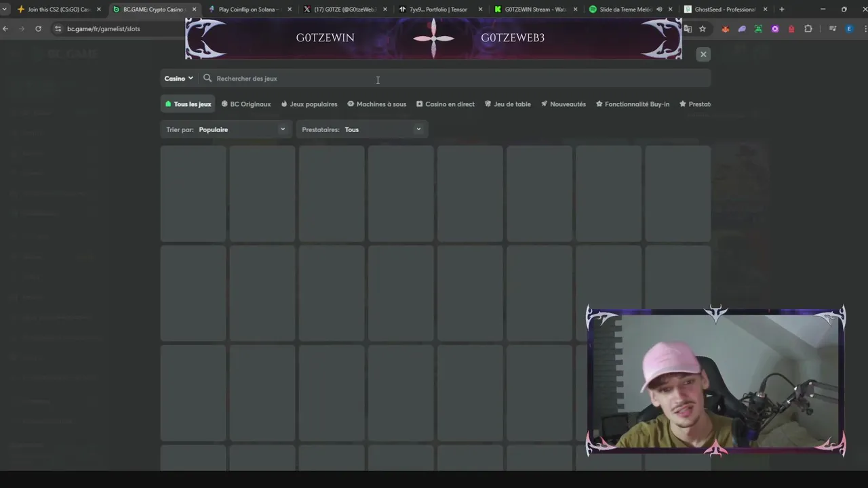Click the site info icon in address bar
Screen dimensions: 868x488
[x=58, y=28]
